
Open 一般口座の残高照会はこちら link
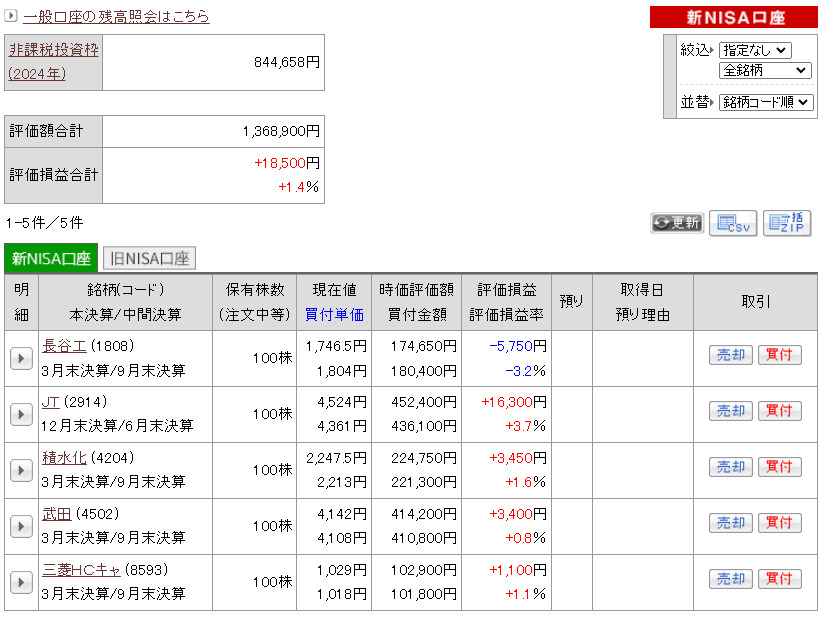pos(116,17)
